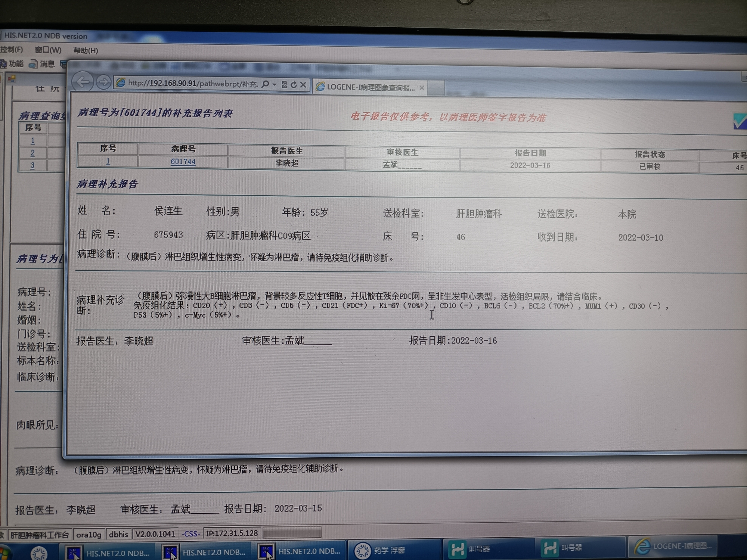Click dbhis in the status bar

pos(118,534)
